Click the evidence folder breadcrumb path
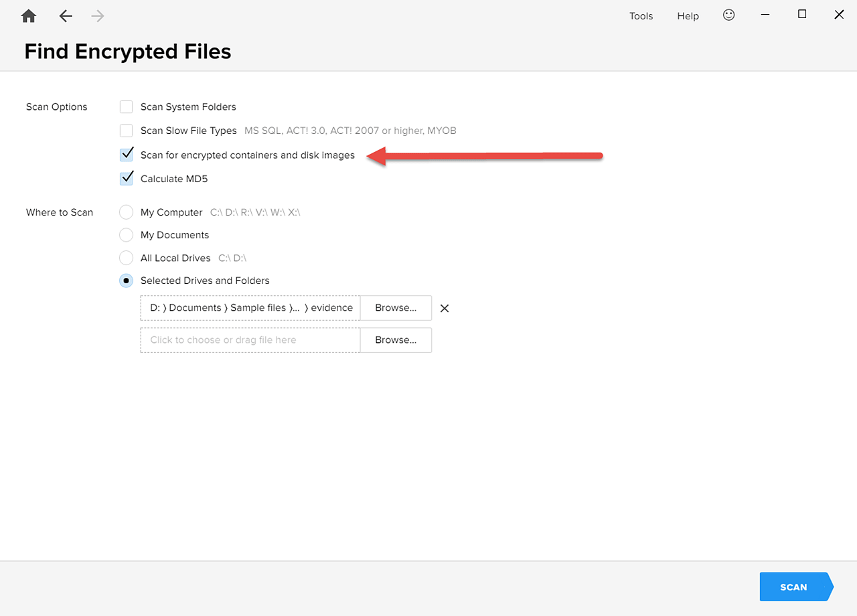Viewport: 857px width, 616px height. [x=250, y=307]
